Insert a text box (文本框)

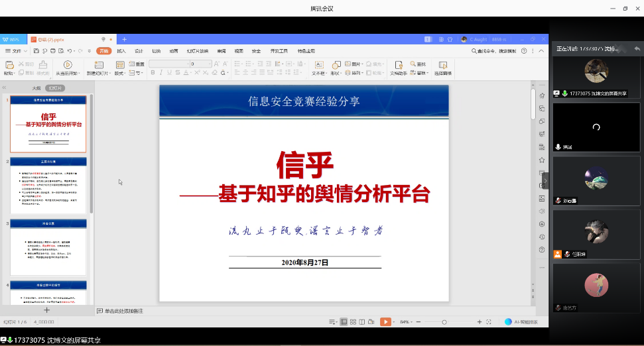[x=318, y=65]
